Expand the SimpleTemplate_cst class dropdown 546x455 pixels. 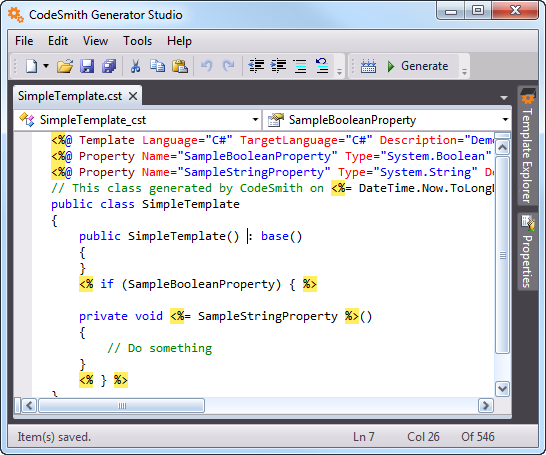coord(255,120)
